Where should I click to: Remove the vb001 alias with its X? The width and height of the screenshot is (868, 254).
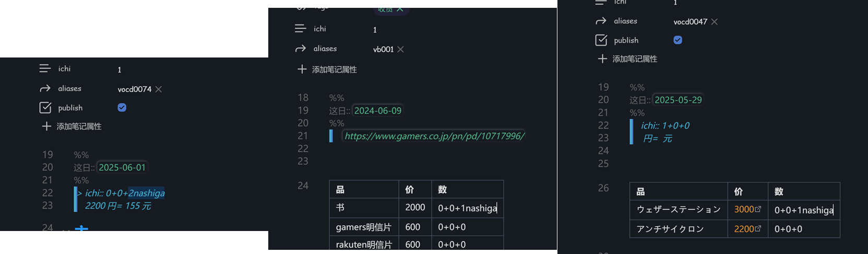pyautogui.click(x=400, y=49)
